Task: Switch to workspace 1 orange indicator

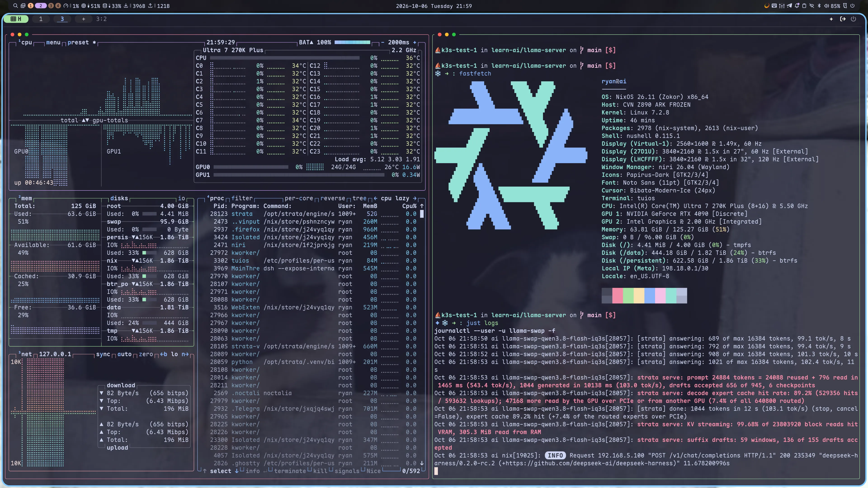Action: coord(31,6)
